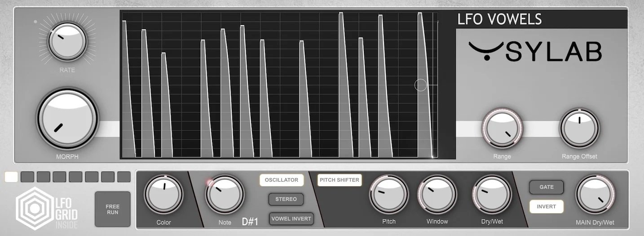Toggle the Stereo button
644x236 pixels.
coord(286,199)
